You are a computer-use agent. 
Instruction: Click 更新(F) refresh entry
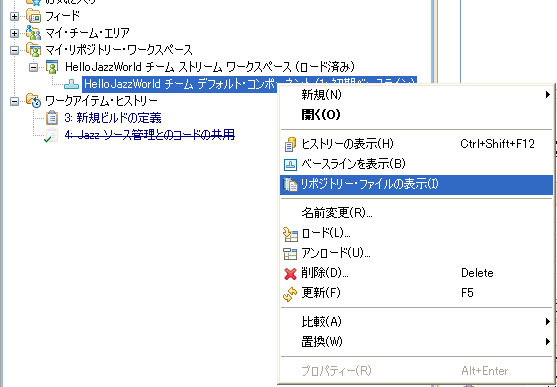click(x=416, y=293)
